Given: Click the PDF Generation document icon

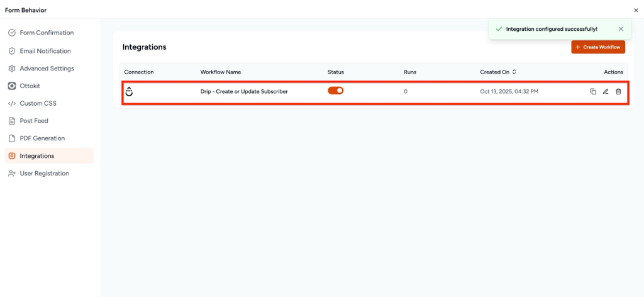Looking at the screenshot, I should pyautogui.click(x=12, y=138).
